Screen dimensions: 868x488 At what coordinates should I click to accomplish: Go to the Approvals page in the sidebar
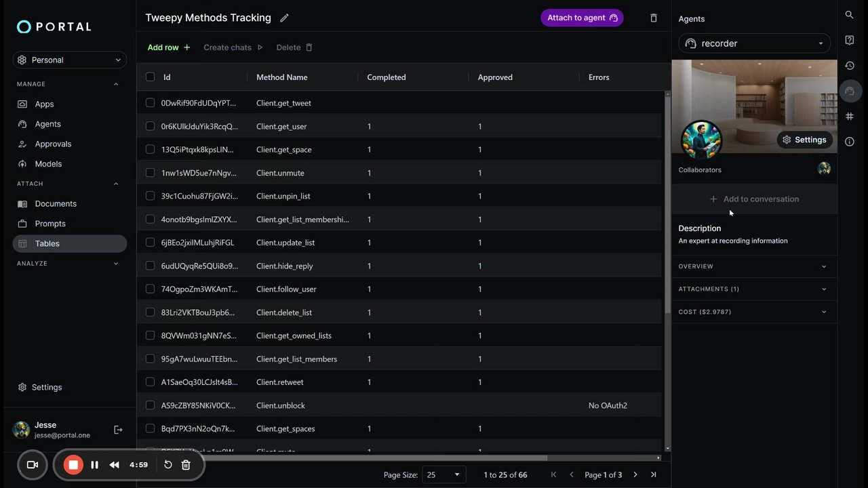tap(53, 144)
